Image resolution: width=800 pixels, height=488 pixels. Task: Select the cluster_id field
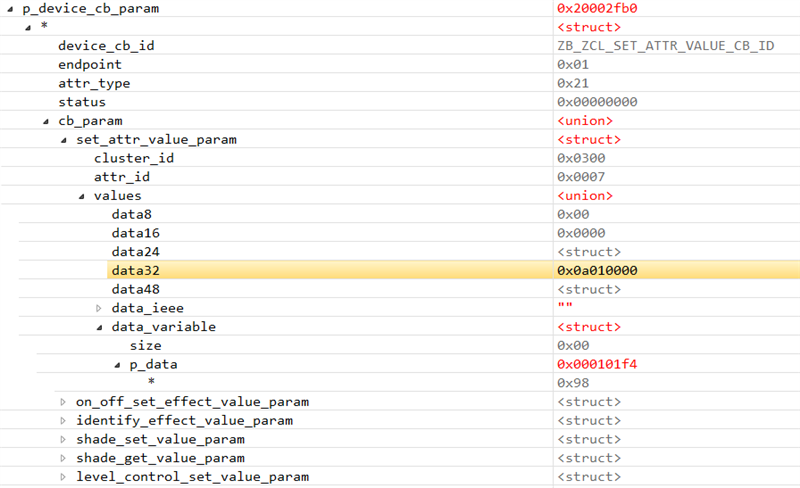tap(134, 158)
